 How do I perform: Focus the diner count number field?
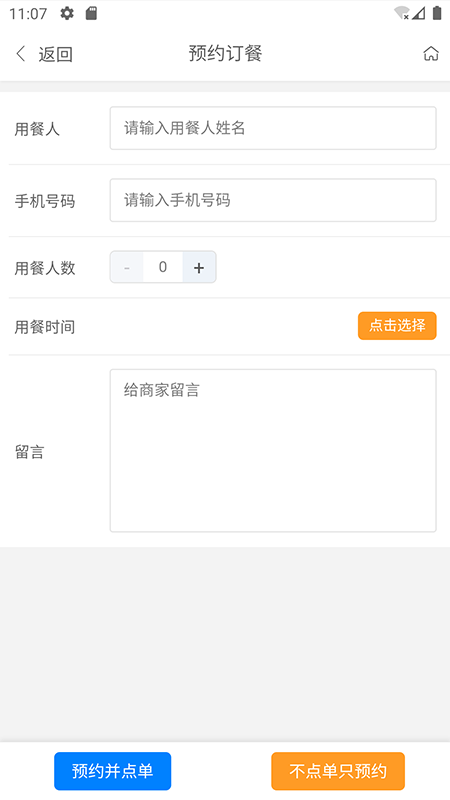[x=163, y=267]
